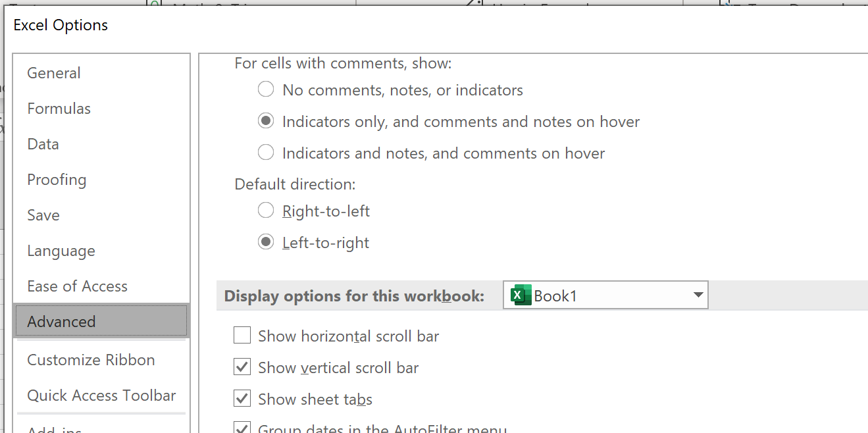Open Language settings category

tap(61, 251)
